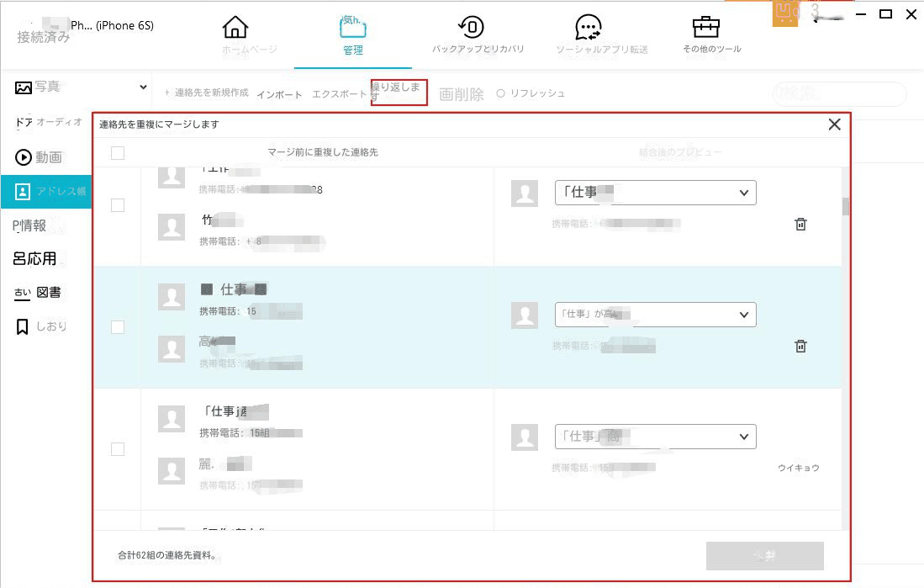This screenshot has width=924, height=588.
Task: Click the エクスポート button
Action: point(339,93)
